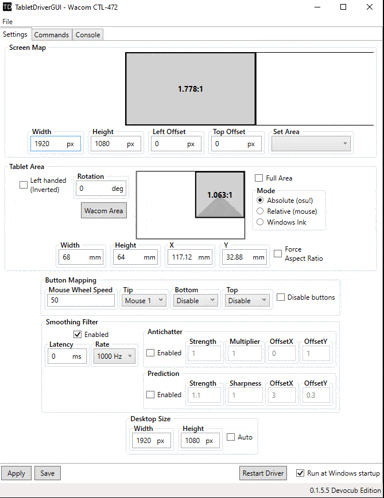Select the Absolute (osu!) mode

260,200
